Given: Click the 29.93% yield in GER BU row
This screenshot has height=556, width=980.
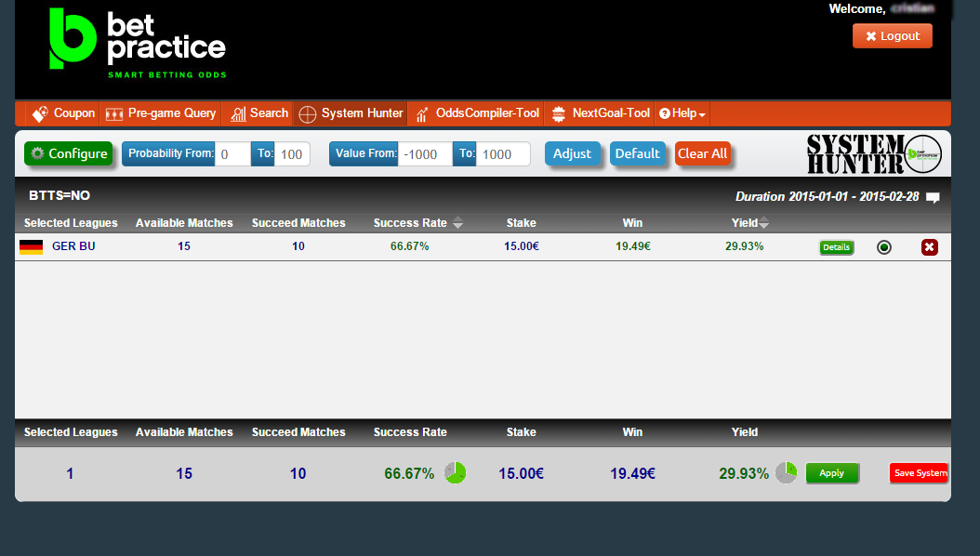Looking at the screenshot, I should click(745, 246).
